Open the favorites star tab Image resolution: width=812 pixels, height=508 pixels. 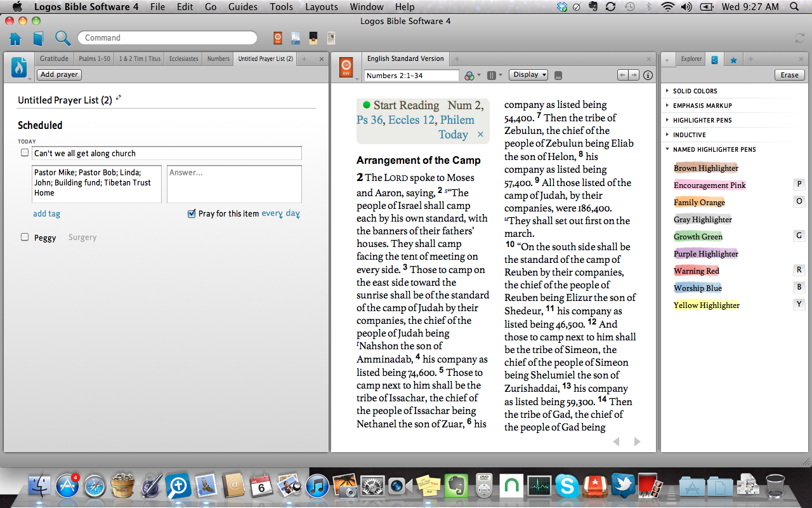tap(733, 60)
